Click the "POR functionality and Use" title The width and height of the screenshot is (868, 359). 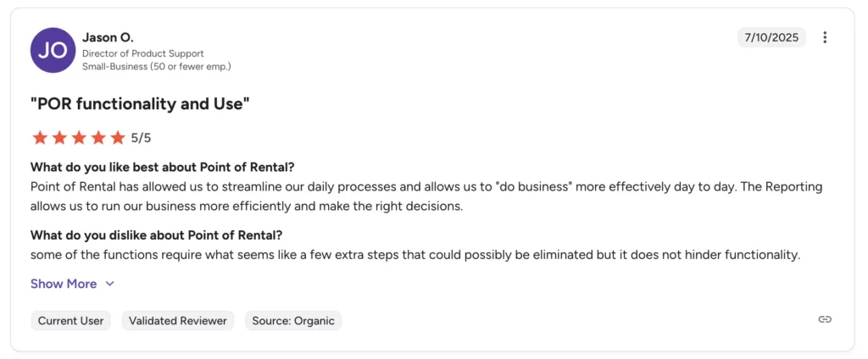[140, 103]
